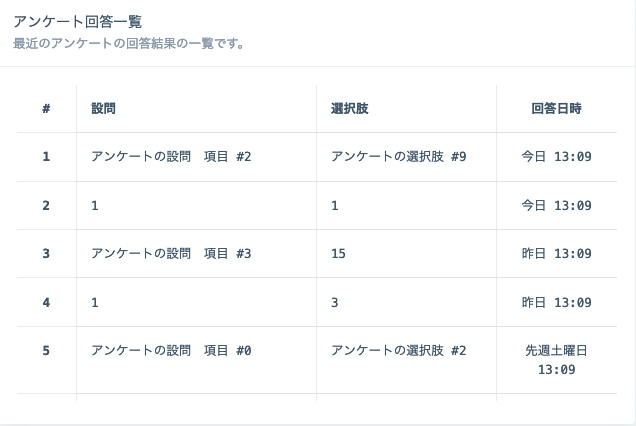Click row number 2 in the table
Viewport: 636px width, 426px height.
(x=46, y=205)
